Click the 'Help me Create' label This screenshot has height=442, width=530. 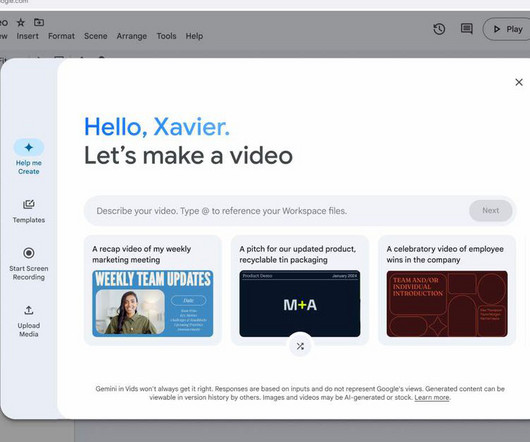point(29,167)
